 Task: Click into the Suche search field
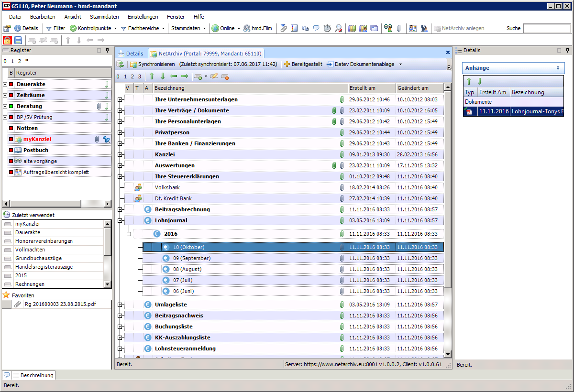[x=547, y=28]
